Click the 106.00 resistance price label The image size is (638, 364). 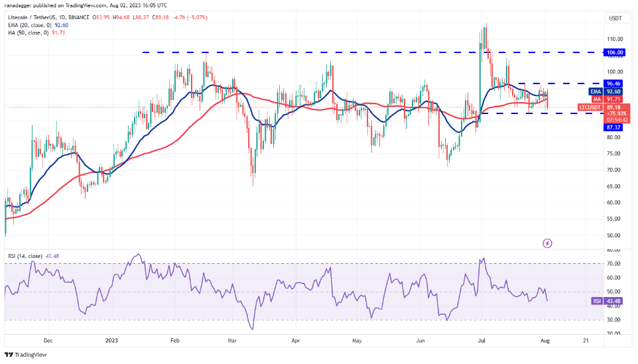coord(615,52)
